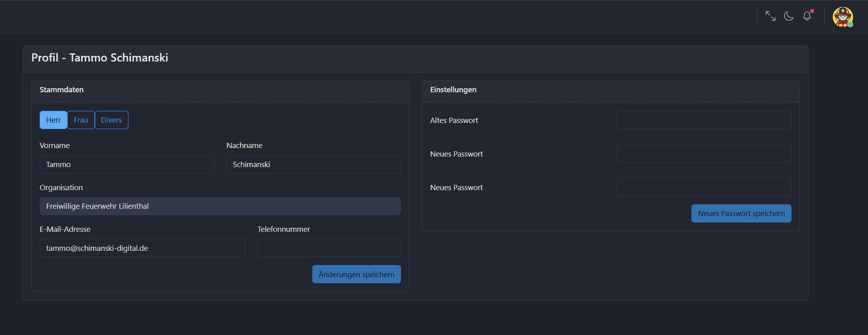The image size is (868, 335).
Task: Pick the Divers salutation option
Action: (111, 120)
